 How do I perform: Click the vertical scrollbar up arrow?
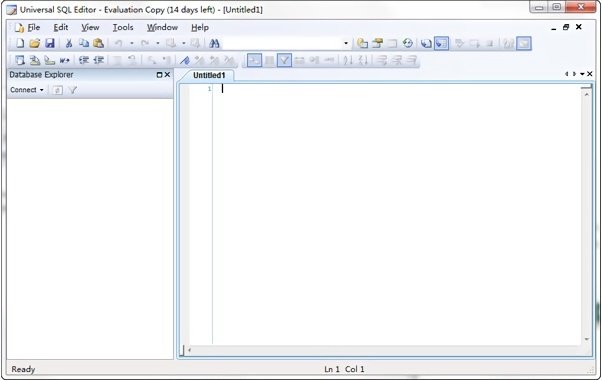(x=587, y=94)
